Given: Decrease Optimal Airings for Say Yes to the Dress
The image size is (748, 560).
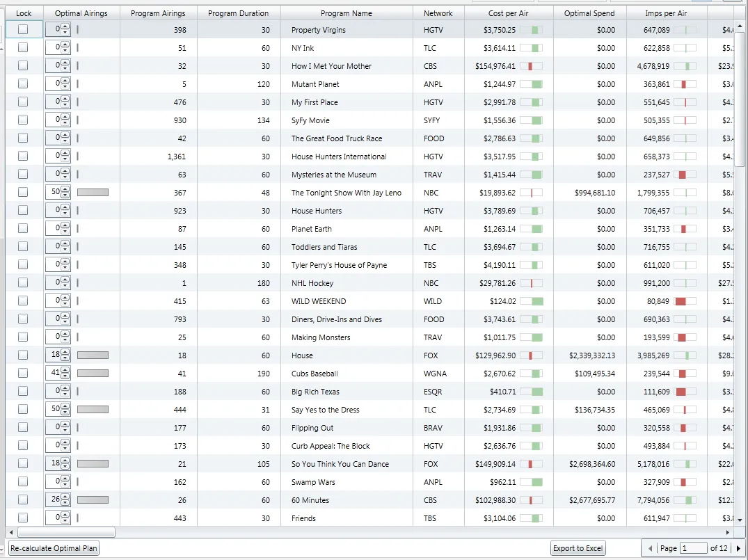Looking at the screenshot, I should (x=65, y=412).
